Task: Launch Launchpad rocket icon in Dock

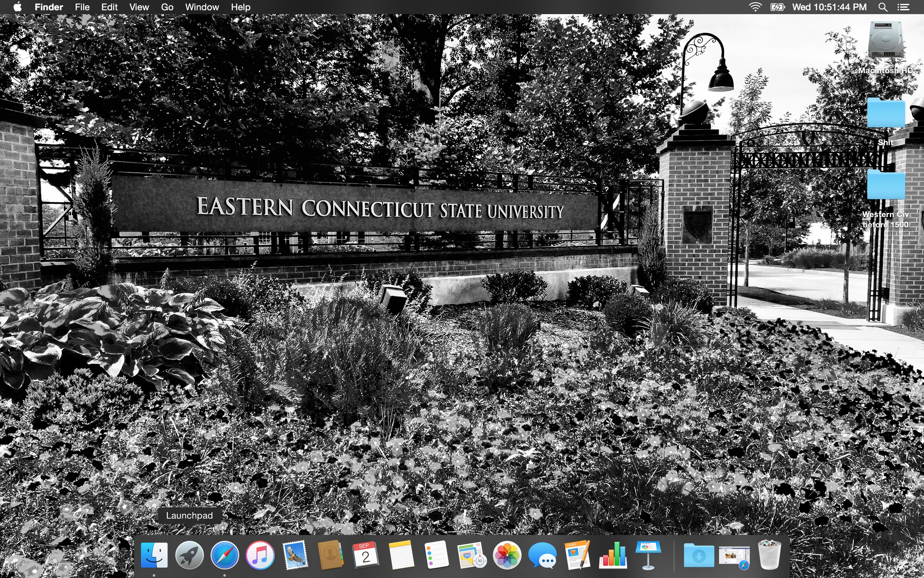Action: click(x=189, y=555)
